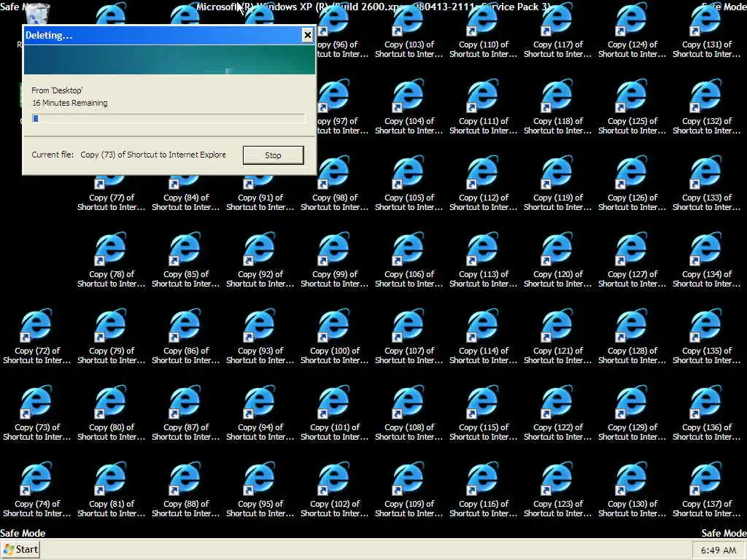Select the Copy (85) Internet Explorer shortcut
The image size is (747, 560).
point(186,260)
